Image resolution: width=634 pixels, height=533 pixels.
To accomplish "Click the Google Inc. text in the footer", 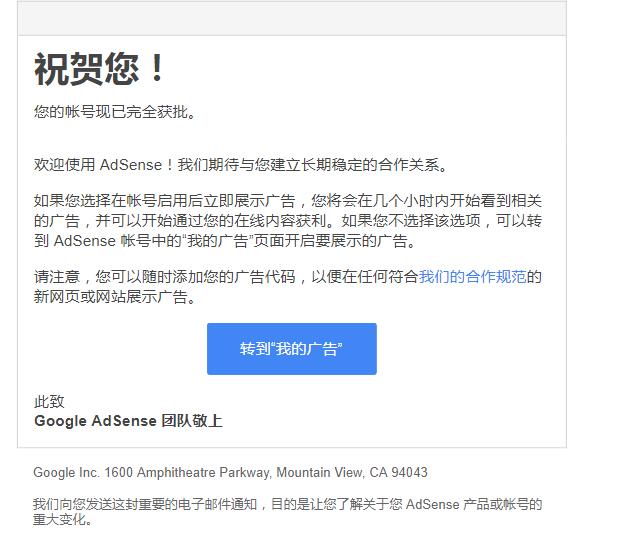I will click(x=66, y=472).
